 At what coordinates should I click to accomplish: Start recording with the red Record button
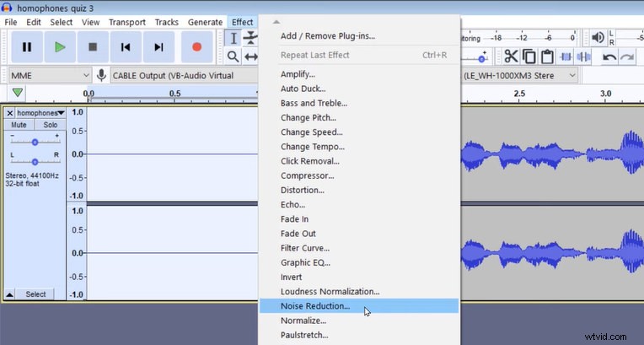coord(196,47)
